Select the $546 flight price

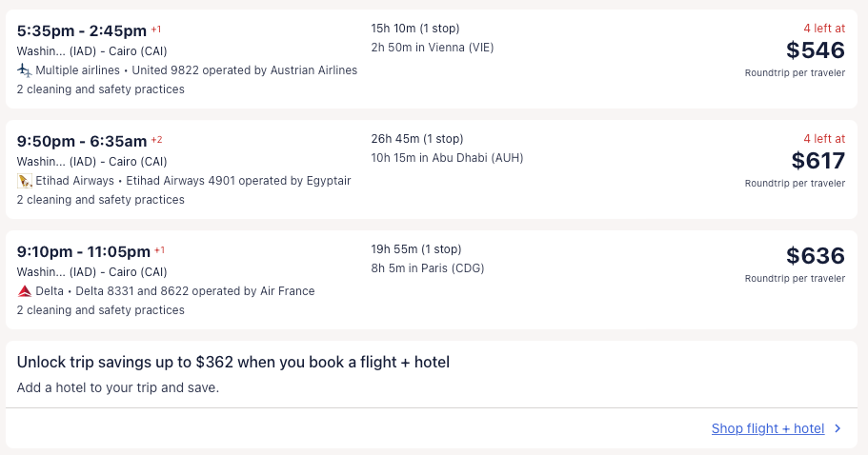tap(815, 50)
